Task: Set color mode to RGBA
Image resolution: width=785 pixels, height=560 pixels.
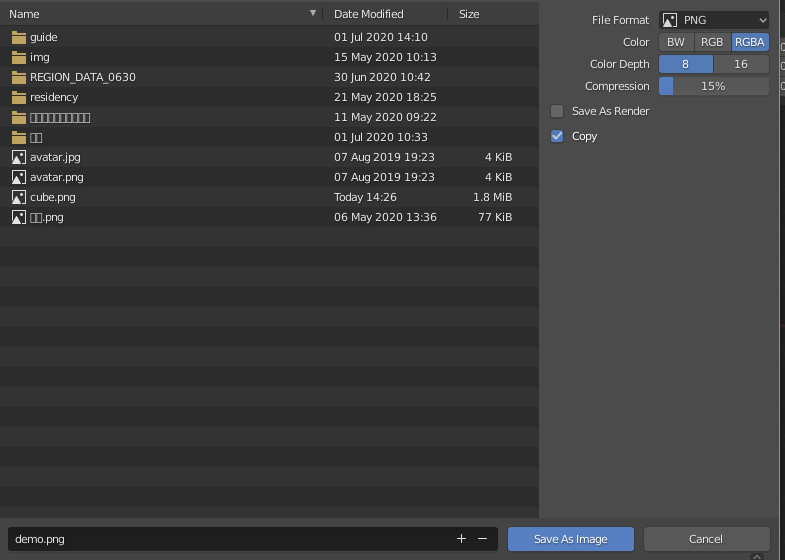Action: 749,42
